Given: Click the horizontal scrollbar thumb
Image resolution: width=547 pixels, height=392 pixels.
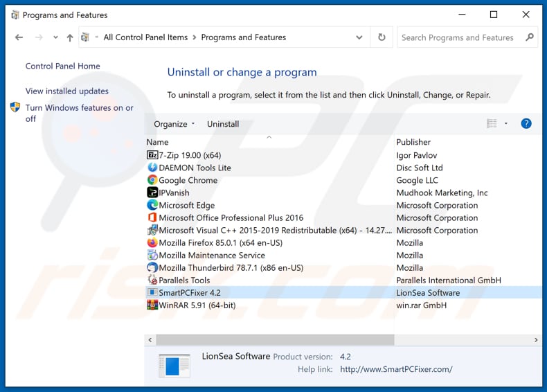Looking at the screenshot, I should click(x=275, y=340).
